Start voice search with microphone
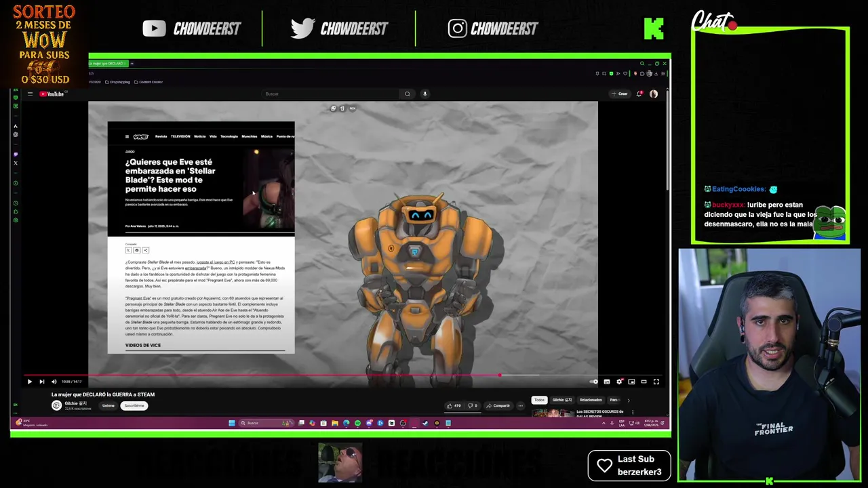The height and width of the screenshot is (488, 868). 425,94
